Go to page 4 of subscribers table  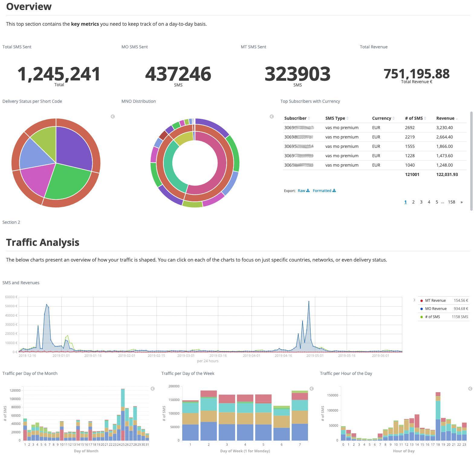429,202
